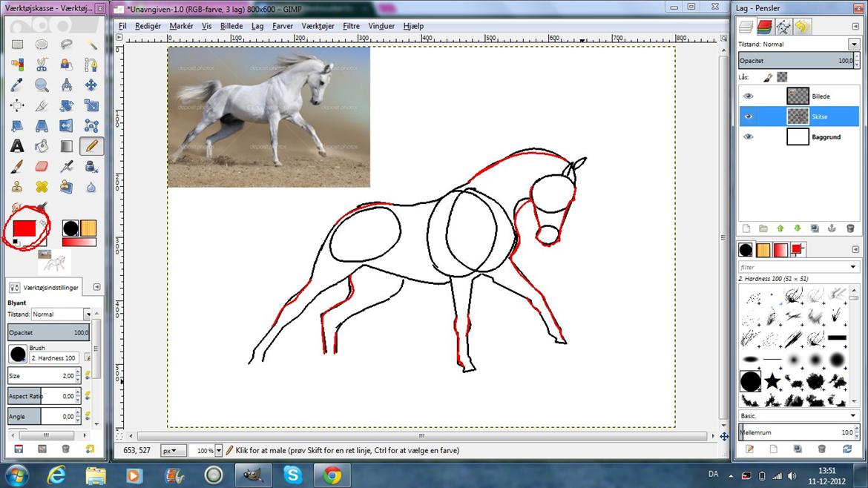This screenshot has height=488, width=868.
Task: Choose the Zoom magnifier tool
Action: 42,85
